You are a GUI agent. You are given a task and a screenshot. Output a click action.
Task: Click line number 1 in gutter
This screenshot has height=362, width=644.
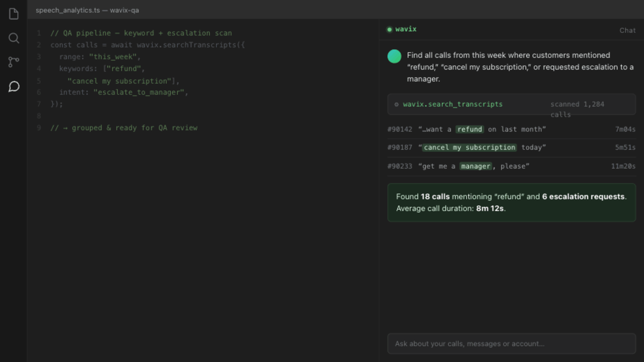coord(39,33)
